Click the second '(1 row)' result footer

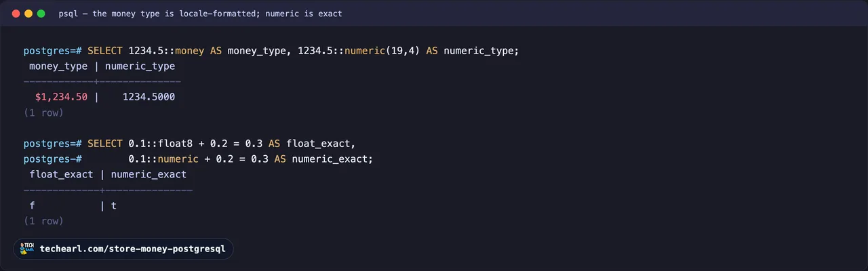(43, 221)
